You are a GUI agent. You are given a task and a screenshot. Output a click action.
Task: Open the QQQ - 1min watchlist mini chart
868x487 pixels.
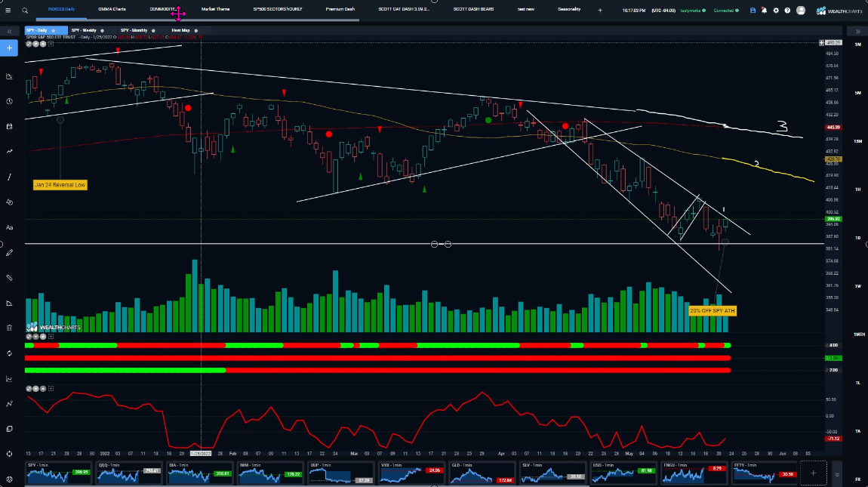pyautogui.click(x=128, y=473)
